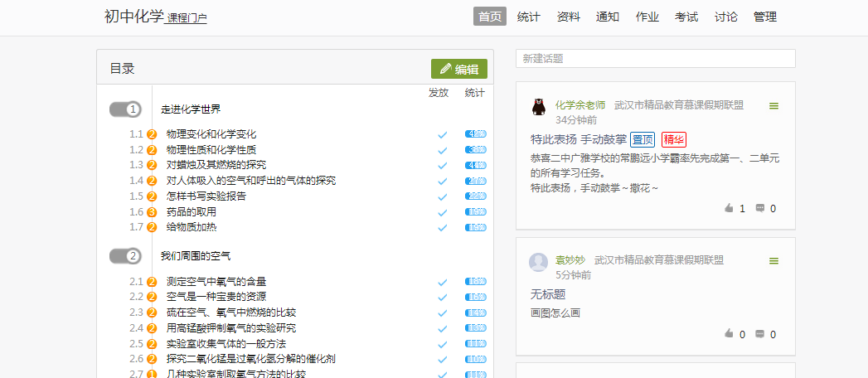Toggle 发放 checkmark for 物理变化和化学变化
This screenshot has height=378, width=868.
point(442,134)
